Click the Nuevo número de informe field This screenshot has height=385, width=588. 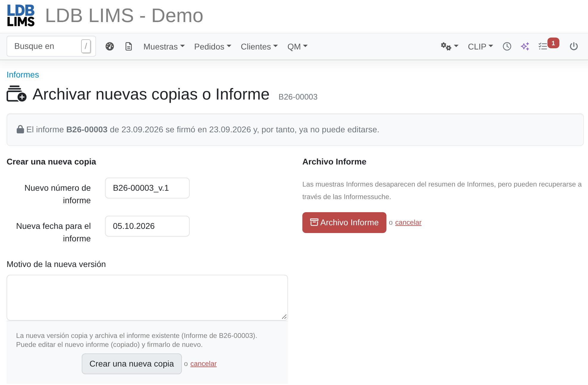point(147,188)
